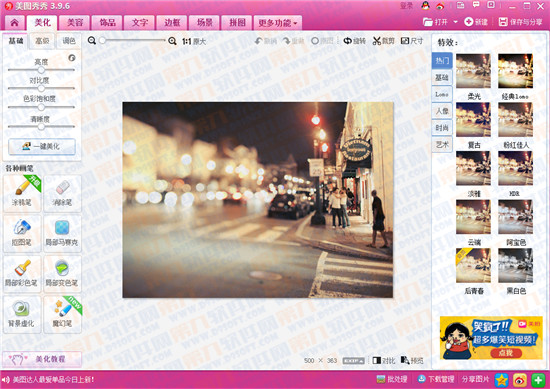The image size is (550, 389).
Task: Zoom in with the plus magnifier icon
Action: coord(172,41)
